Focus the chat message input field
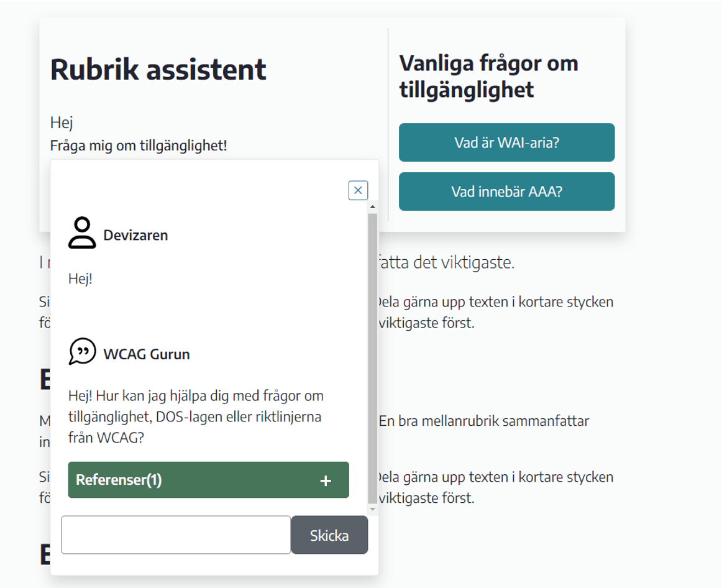This screenshot has width=722, height=588. click(176, 535)
